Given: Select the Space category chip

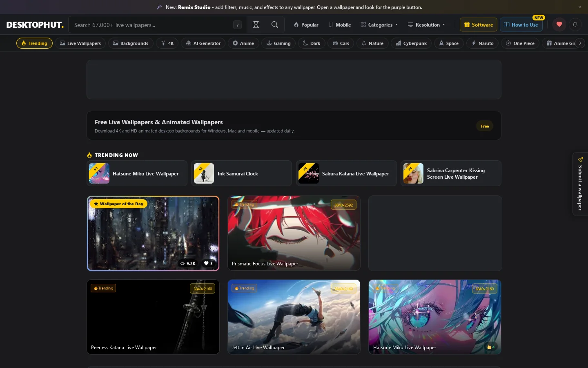Looking at the screenshot, I should (x=449, y=43).
